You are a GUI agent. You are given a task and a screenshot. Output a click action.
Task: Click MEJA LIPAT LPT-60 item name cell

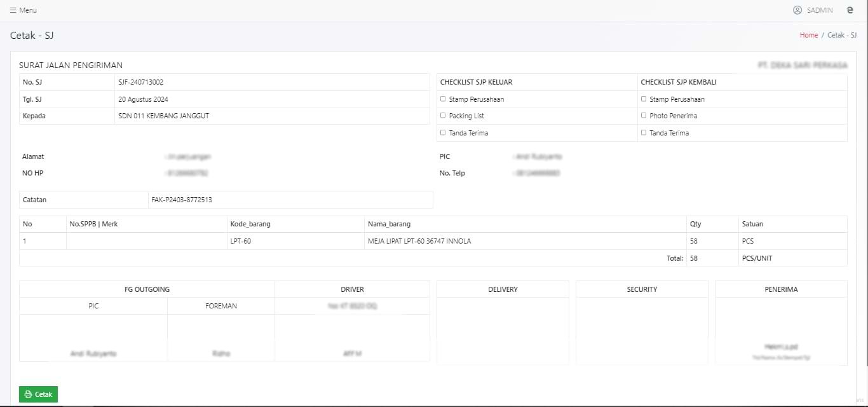coord(419,241)
